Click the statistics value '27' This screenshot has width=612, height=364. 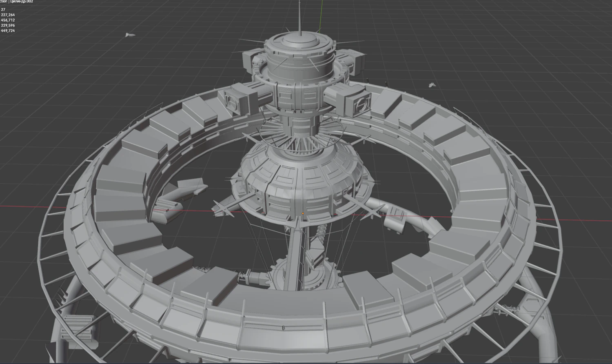coord(3,9)
